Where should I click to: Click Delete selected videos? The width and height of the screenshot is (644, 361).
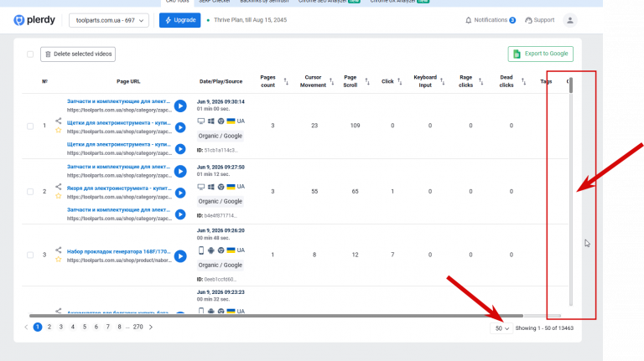[78, 54]
